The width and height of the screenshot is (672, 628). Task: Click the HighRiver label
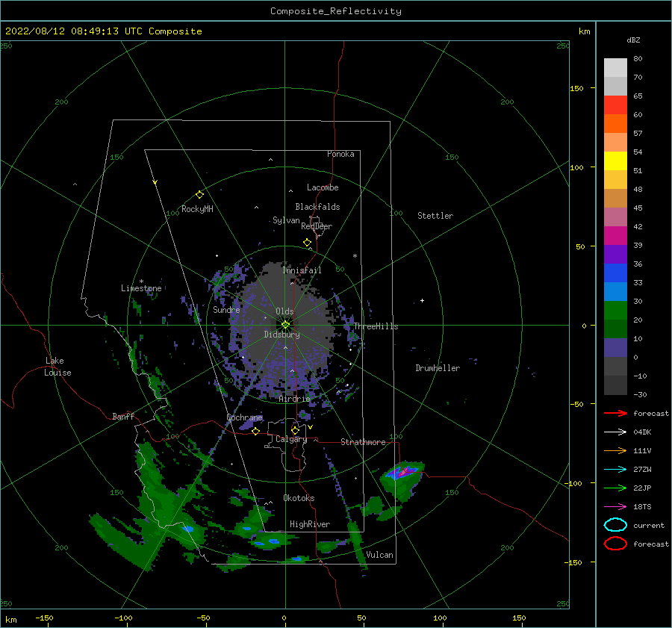click(310, 524)
